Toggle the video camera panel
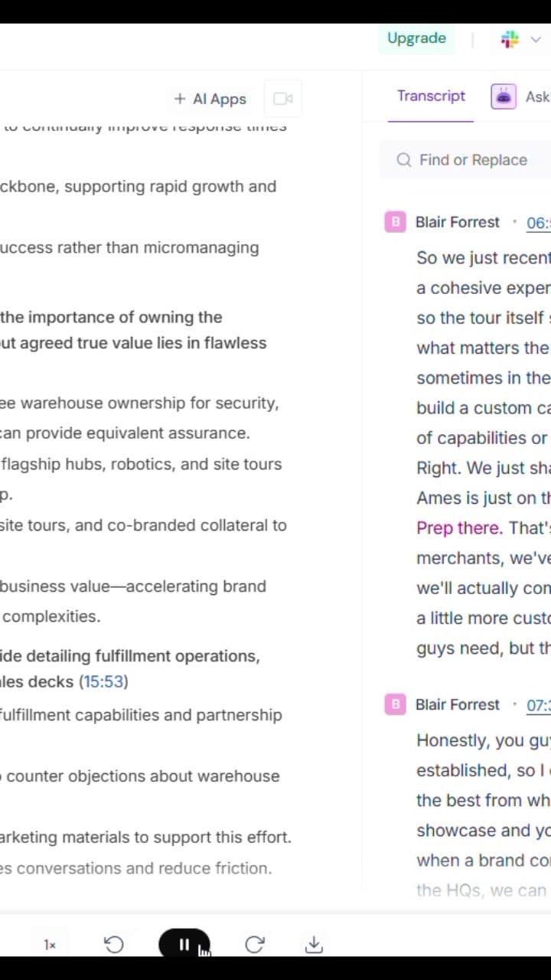Image resolution: width=551 pixels, height=980 pixels. (x=283, y=99)
